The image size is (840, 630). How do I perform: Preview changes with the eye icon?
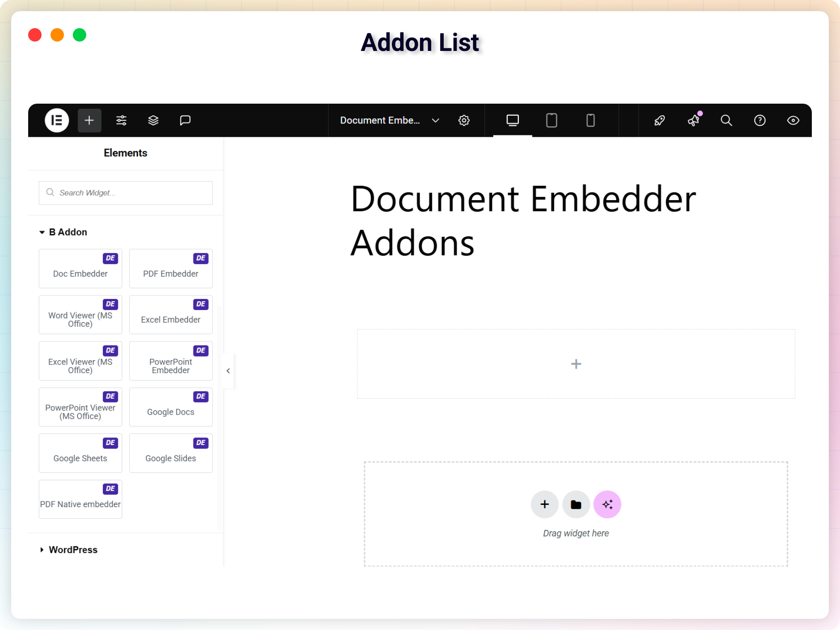(793, 120)
